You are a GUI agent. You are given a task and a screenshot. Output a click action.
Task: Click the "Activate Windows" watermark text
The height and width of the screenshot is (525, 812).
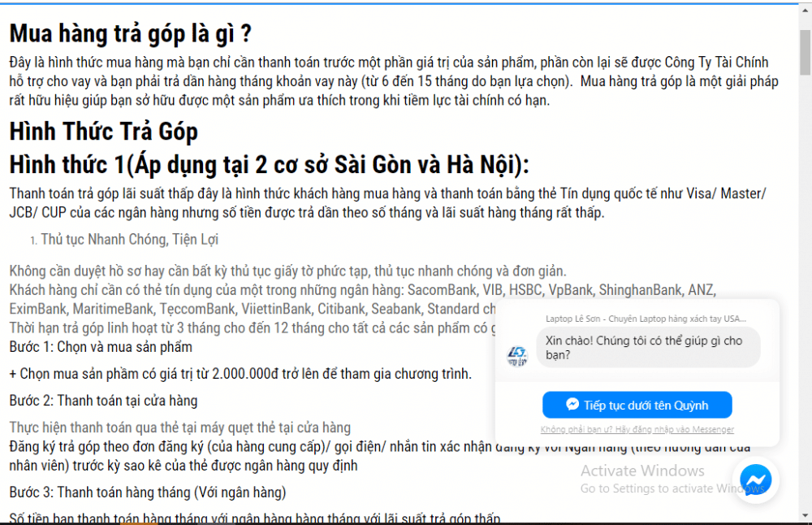642,471
